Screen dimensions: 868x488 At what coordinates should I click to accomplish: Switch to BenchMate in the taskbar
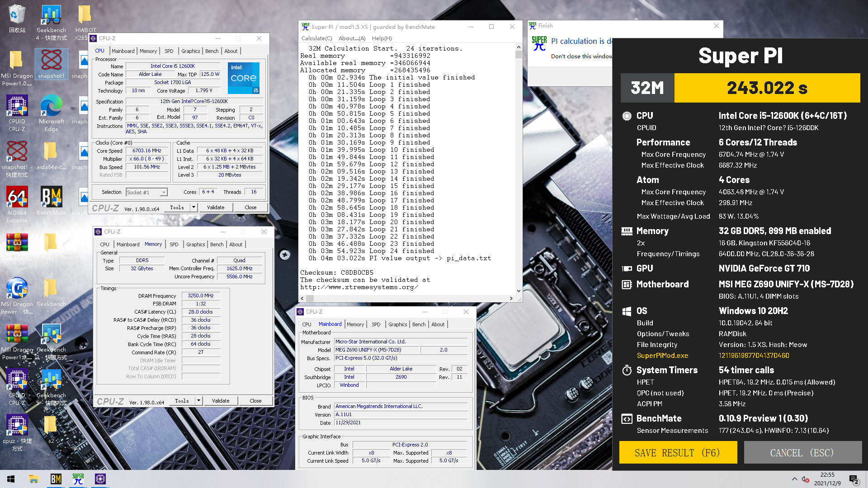tap(56, 479)
